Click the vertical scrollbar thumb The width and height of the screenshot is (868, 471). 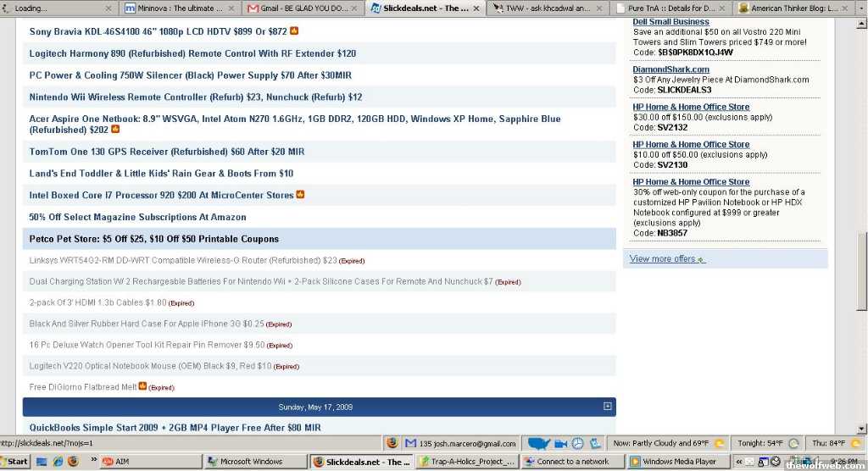point(862,271)
